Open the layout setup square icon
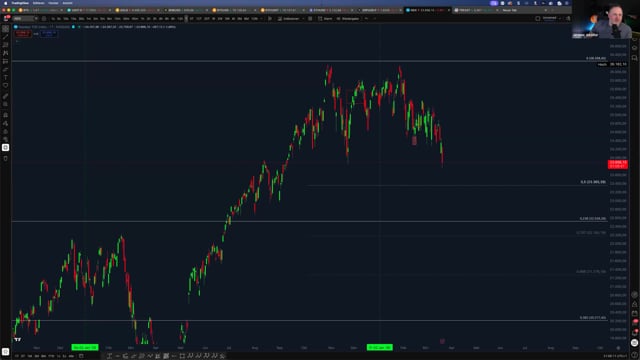Image resolution: width=640 pixels, height=360 pixels. 538,18
